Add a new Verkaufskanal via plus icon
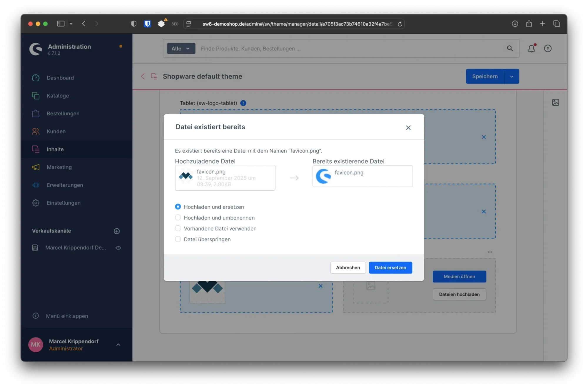Image resolution: width=588 pixels, height=389 pixels. 117,231
